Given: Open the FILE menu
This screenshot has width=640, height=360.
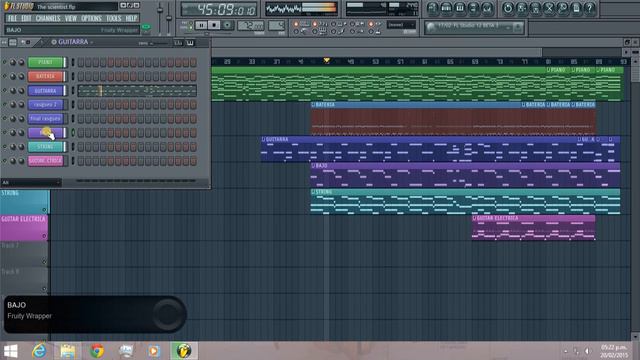Looking at the screenshot, I should pos(12,18).
